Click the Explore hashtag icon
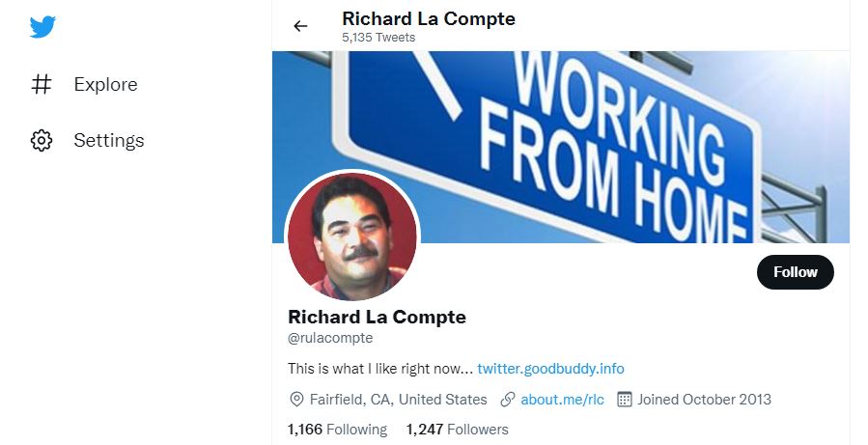Viewport: 868px width, 445px height. point(42,84)
